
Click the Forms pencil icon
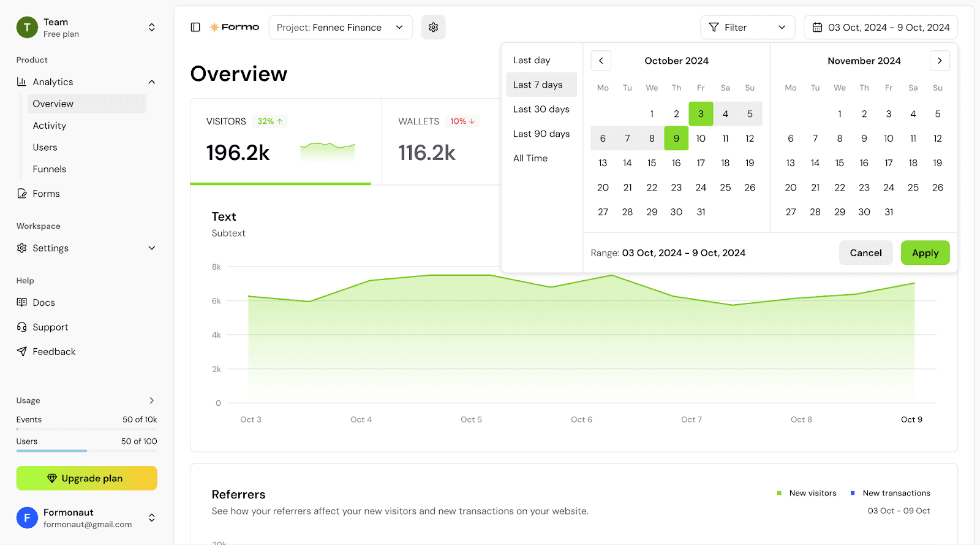coord(22,194)
